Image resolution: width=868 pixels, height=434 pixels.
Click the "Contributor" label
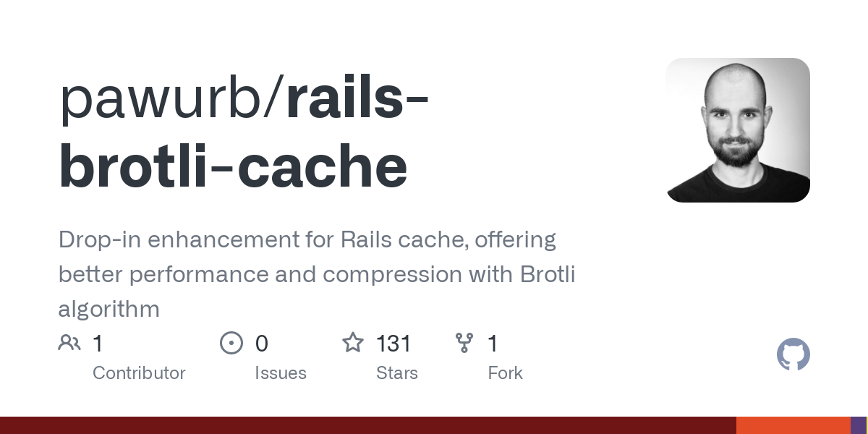(139, 373)
